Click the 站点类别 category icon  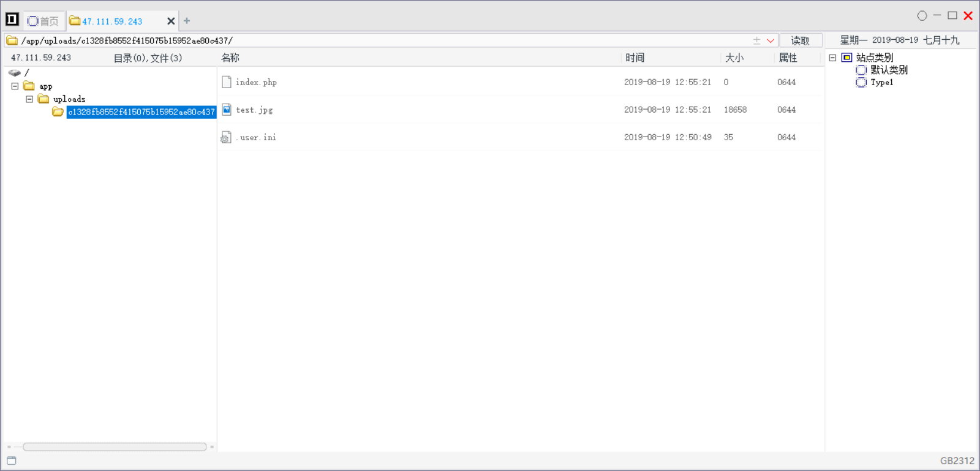tap(846, 58)
